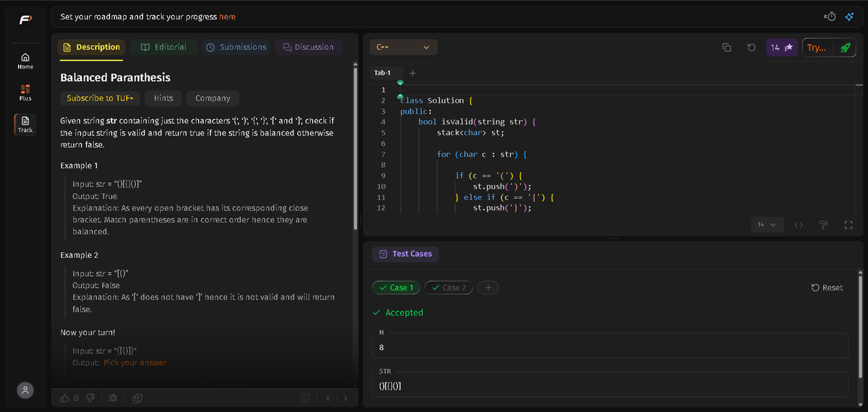868x412 pixels.
Task: Click the 14 star streak badge
Action: pyautogui.click(x=782, y=48)
